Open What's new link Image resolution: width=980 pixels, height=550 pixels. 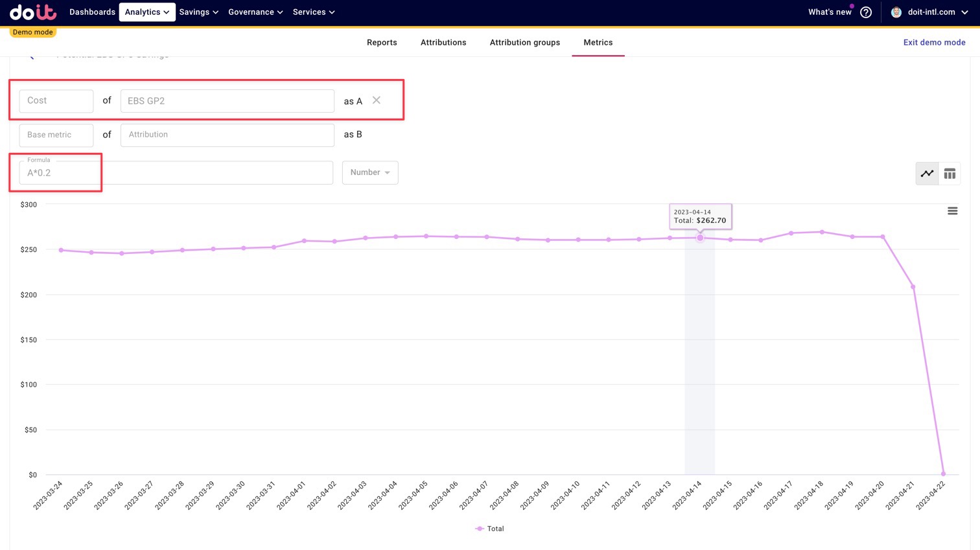click(830, 12)
